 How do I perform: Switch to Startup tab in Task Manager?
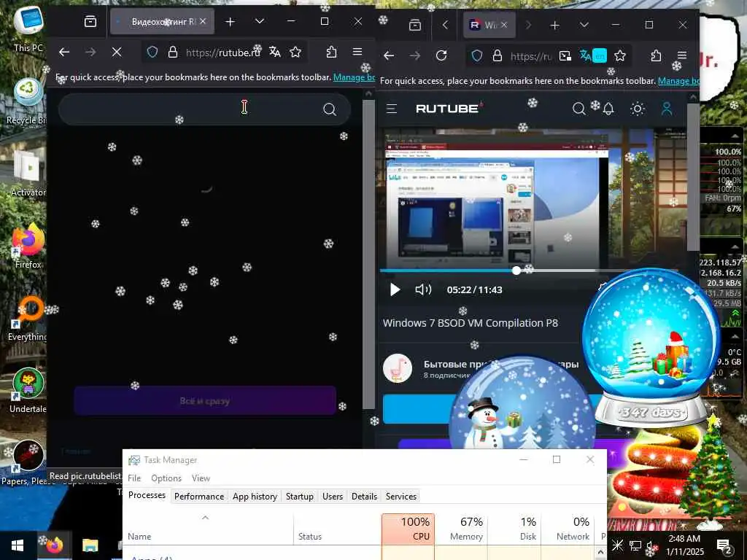tap(300, 496)
